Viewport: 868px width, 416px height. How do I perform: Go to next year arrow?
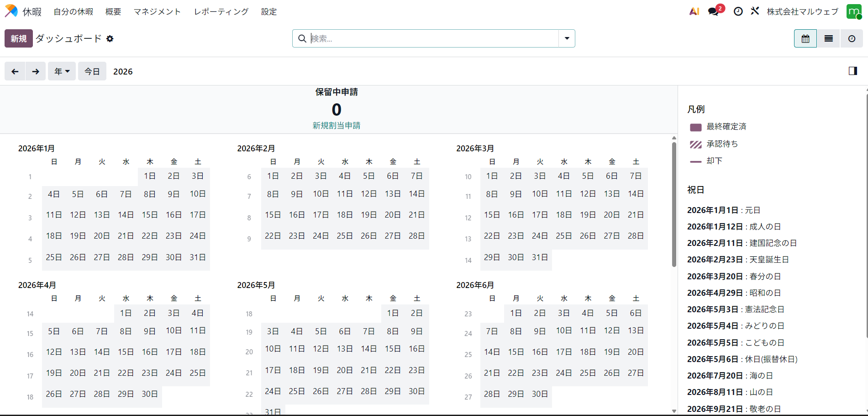[36, 71]
